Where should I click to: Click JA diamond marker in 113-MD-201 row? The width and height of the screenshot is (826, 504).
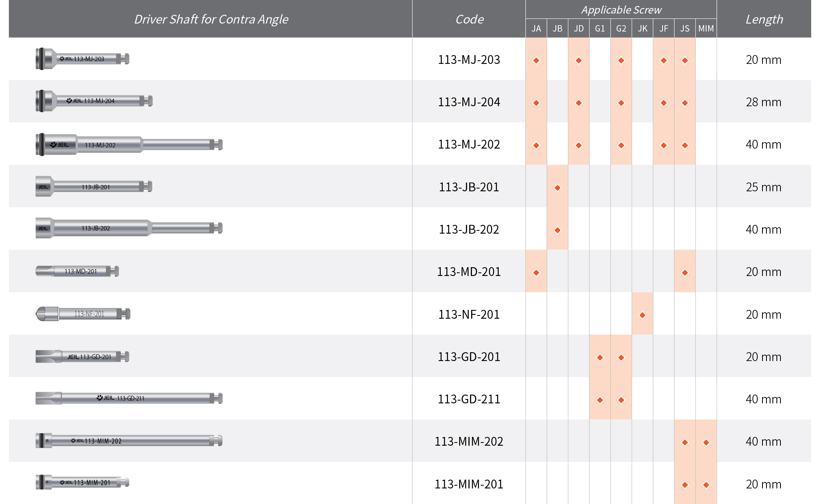[x=536, y=273]
